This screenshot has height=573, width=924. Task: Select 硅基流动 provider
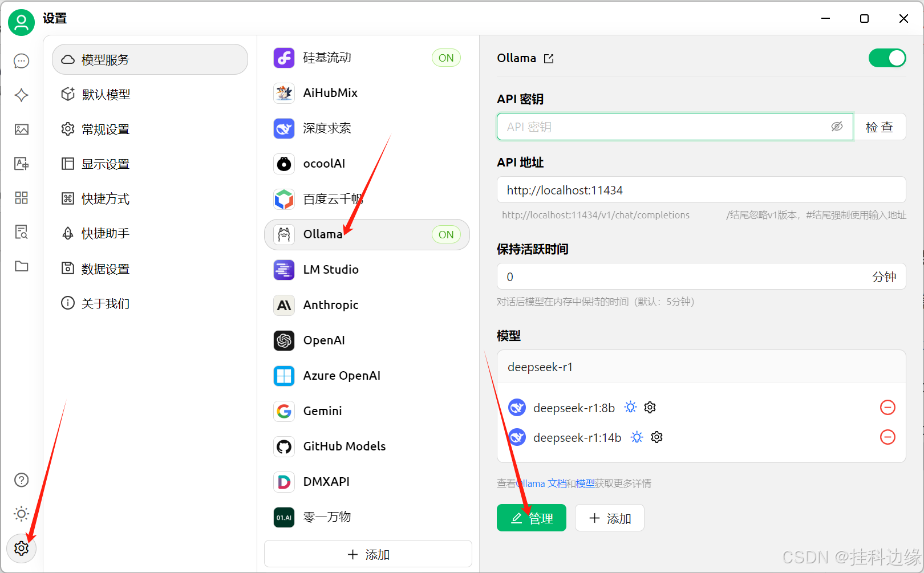367,58
